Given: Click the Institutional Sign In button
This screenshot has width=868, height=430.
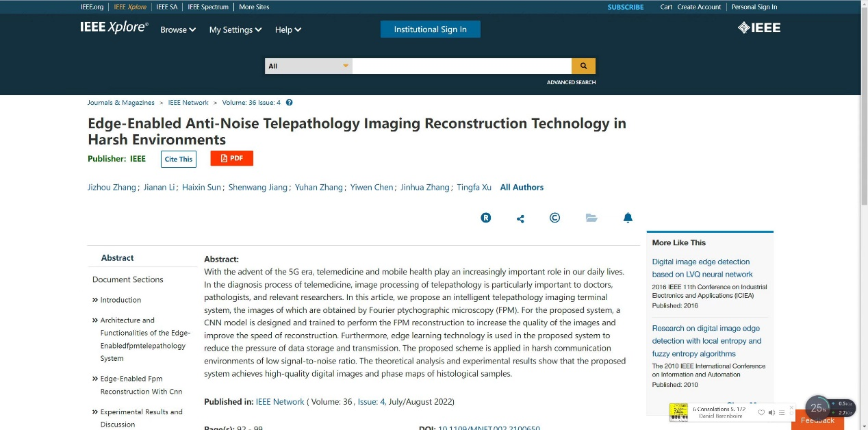Looking at the screenshot, I should [x=430, y=29].
